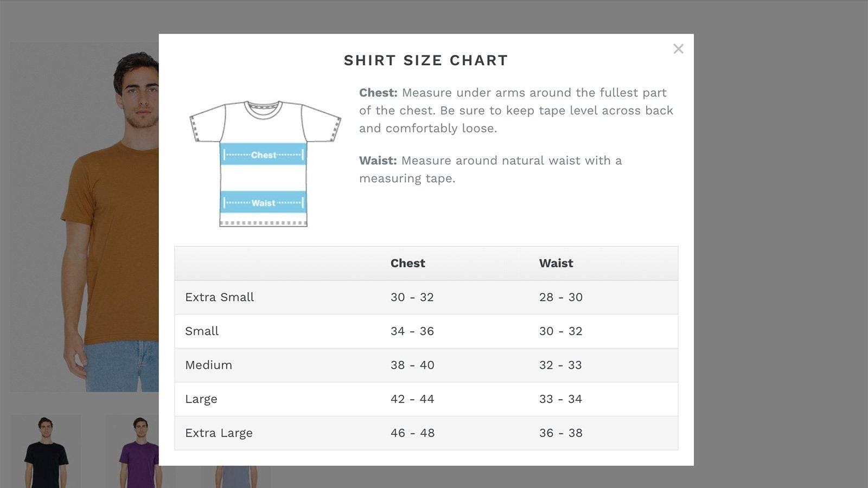Click the Chest column header
Viewport: 868px width, 488px height.
tap(407, 264)
